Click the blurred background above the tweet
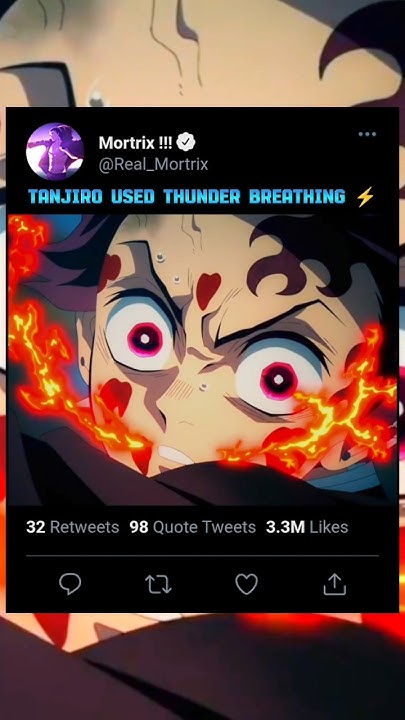Screen dimensions: 405x720 coord(202,53)
